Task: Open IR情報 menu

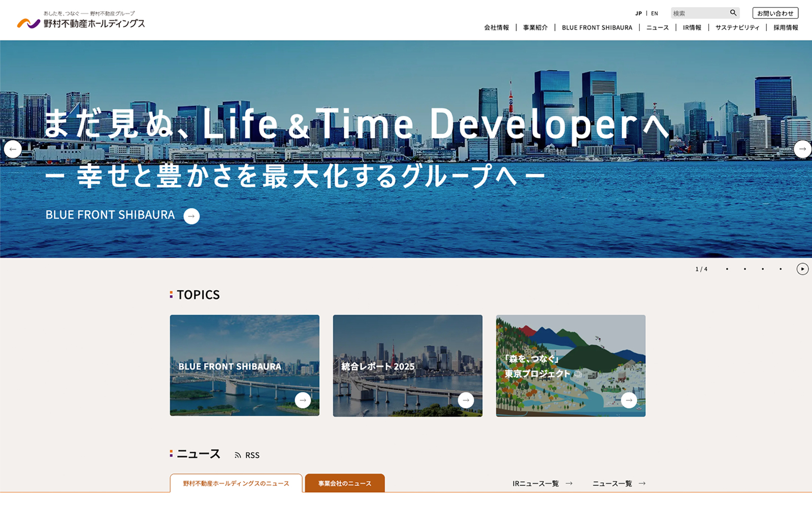Action: [692, 27]
